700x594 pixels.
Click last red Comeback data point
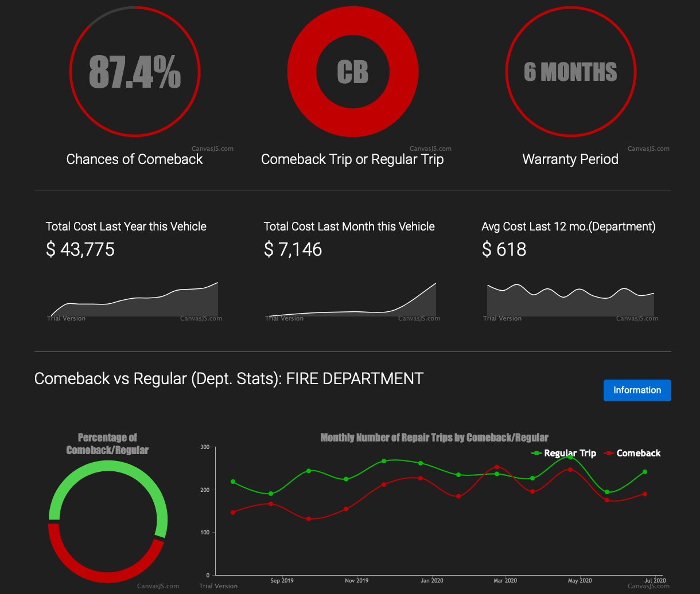point(645,494)
